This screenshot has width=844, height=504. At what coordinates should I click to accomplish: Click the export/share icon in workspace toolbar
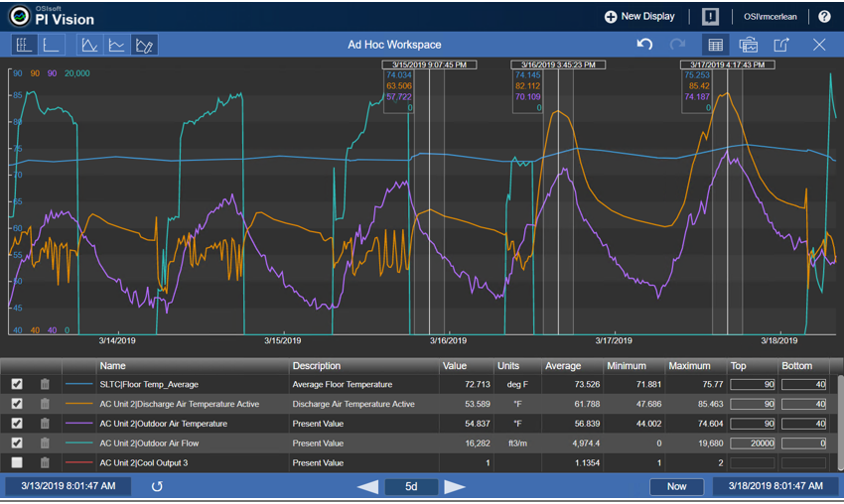point(782,45)
